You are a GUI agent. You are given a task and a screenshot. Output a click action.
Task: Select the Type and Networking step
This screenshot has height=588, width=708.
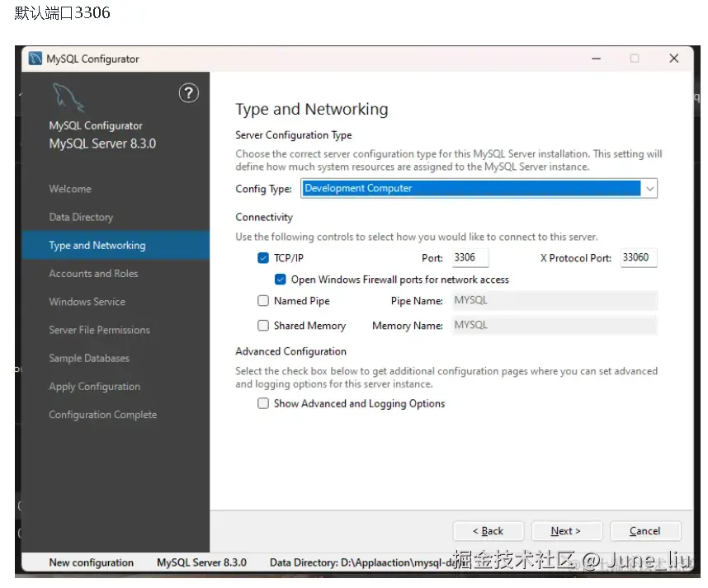(x=116, y=246)
